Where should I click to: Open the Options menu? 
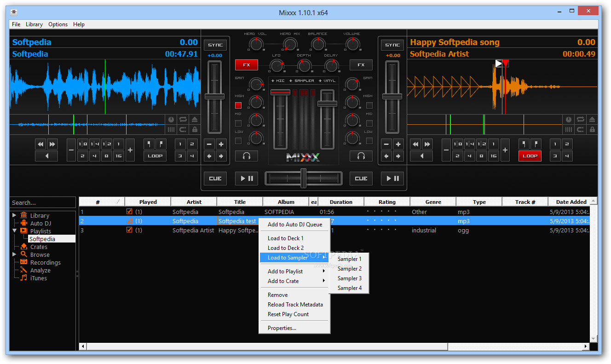tap(58, 24)
